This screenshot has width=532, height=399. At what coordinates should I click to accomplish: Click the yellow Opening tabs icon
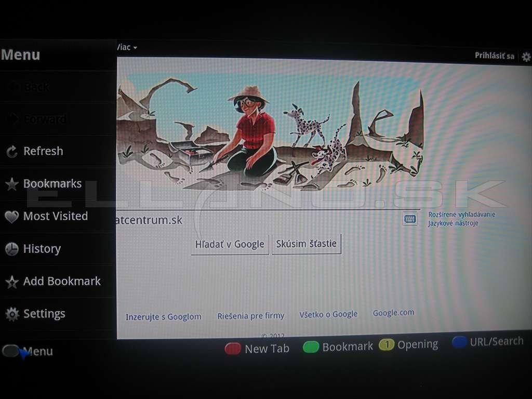tap(387, 345)
